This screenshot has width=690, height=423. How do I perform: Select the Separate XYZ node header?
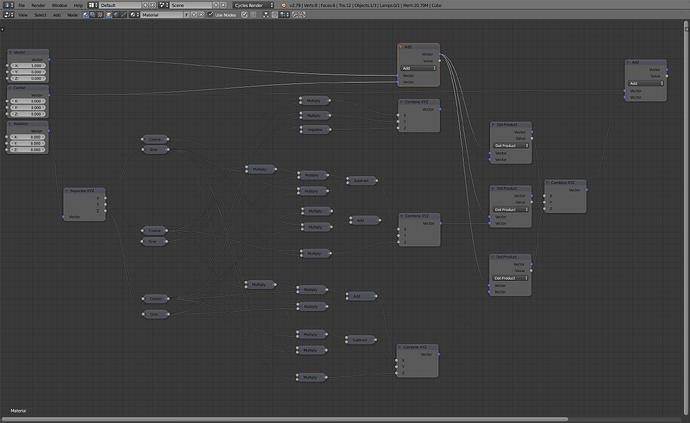[x=84, y=191]
